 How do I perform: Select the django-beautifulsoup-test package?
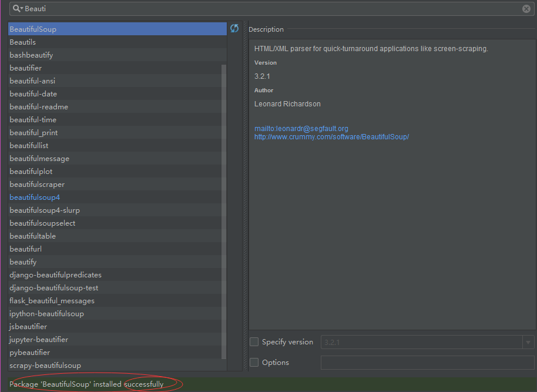pyautogui.click(x=115, y=288)
